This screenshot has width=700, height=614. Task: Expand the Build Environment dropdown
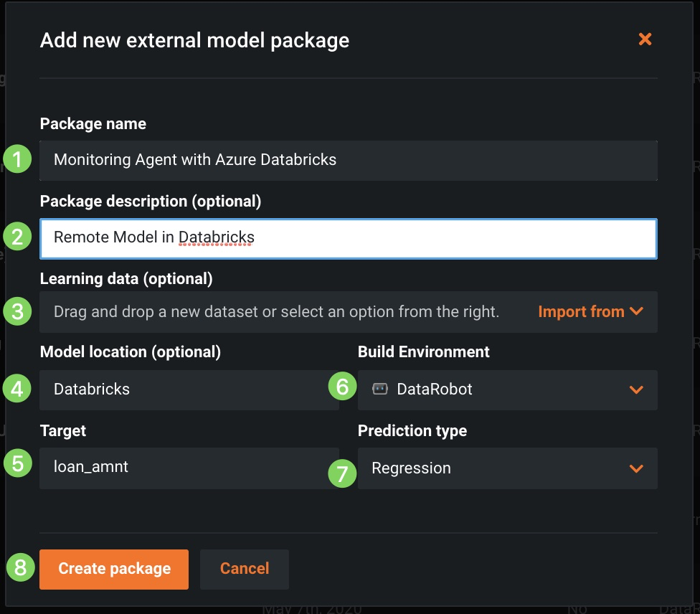pyautogui.click(x=635, y=389)
